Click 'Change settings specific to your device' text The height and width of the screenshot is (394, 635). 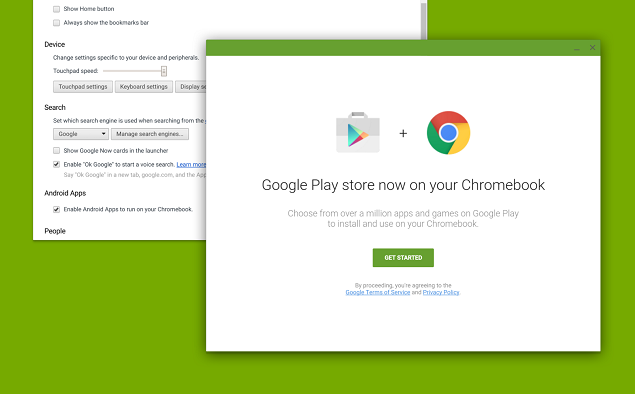126,58
